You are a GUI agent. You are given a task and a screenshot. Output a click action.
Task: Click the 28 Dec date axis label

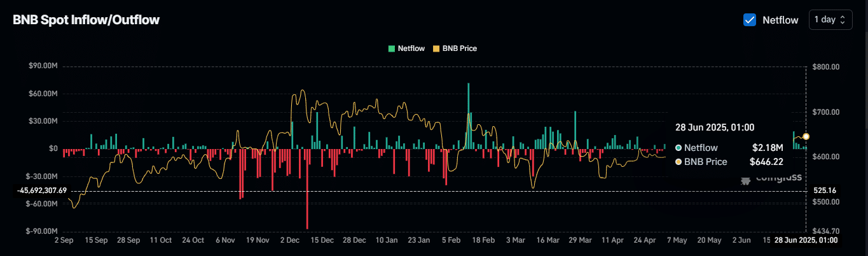click(x=354, y=241)
